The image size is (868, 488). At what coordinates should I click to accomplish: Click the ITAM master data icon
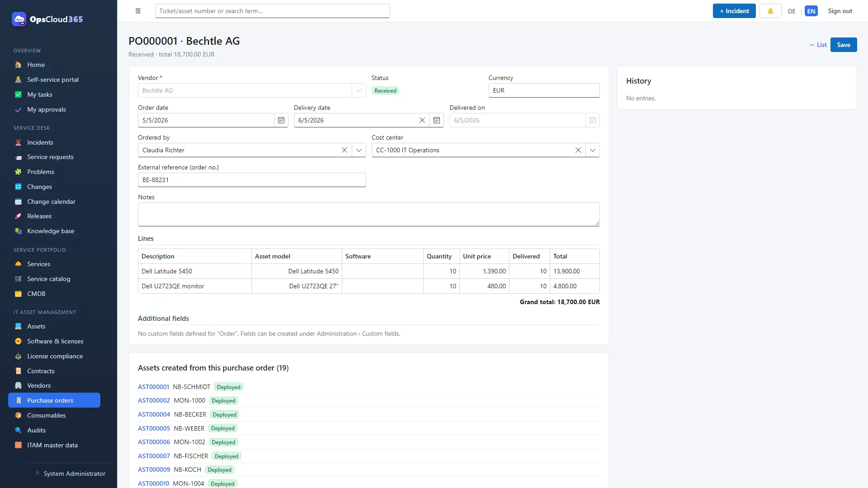(18, 445)
